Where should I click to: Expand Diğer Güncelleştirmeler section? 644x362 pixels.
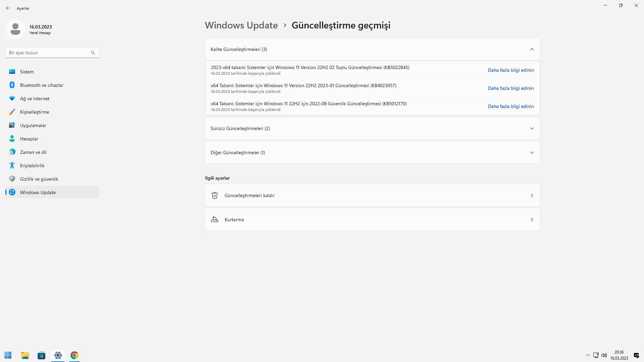(532, 153)
